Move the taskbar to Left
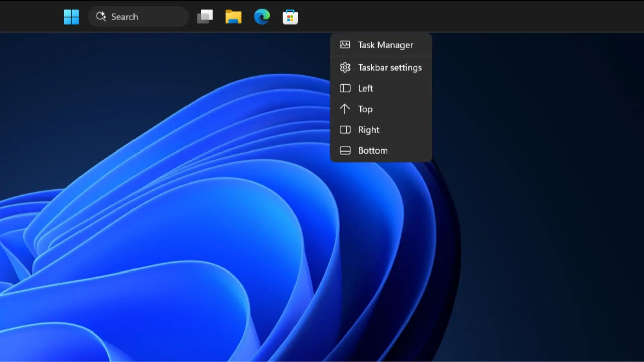644x362 pixels. point(381,88)
